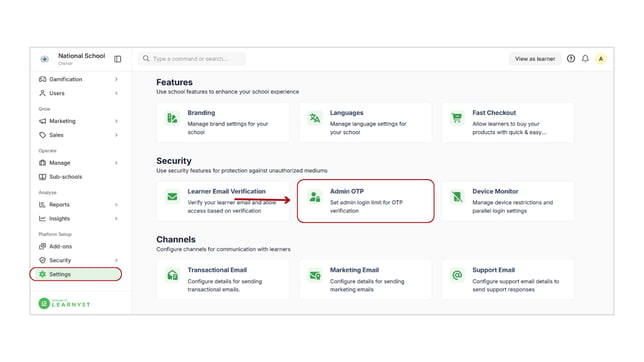Click the Marketing Email envelope icon

(315, 275)
